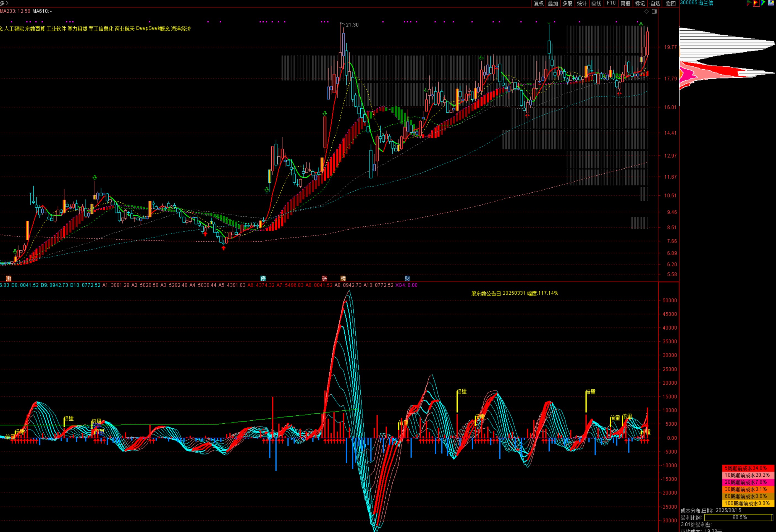Click the A1: 3891.29 indicator value
The height and width of the screenshot is (532, 776).
click(116, 285)
